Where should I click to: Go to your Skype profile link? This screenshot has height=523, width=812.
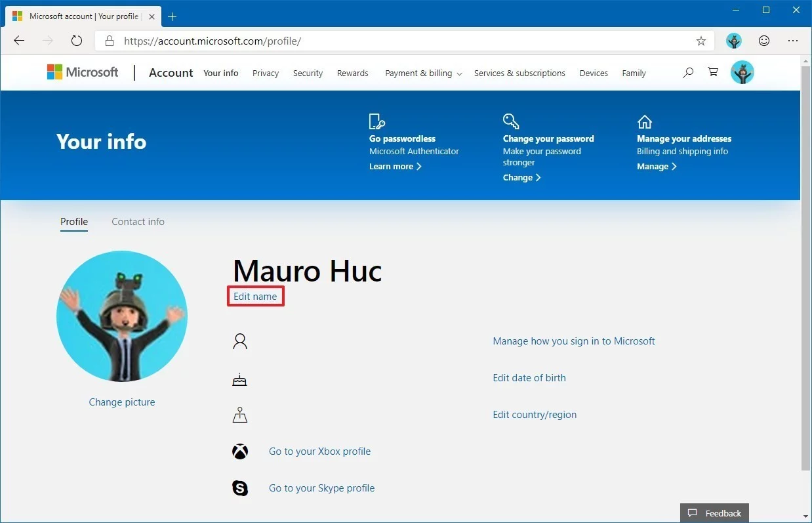click(x=321, y=488)
